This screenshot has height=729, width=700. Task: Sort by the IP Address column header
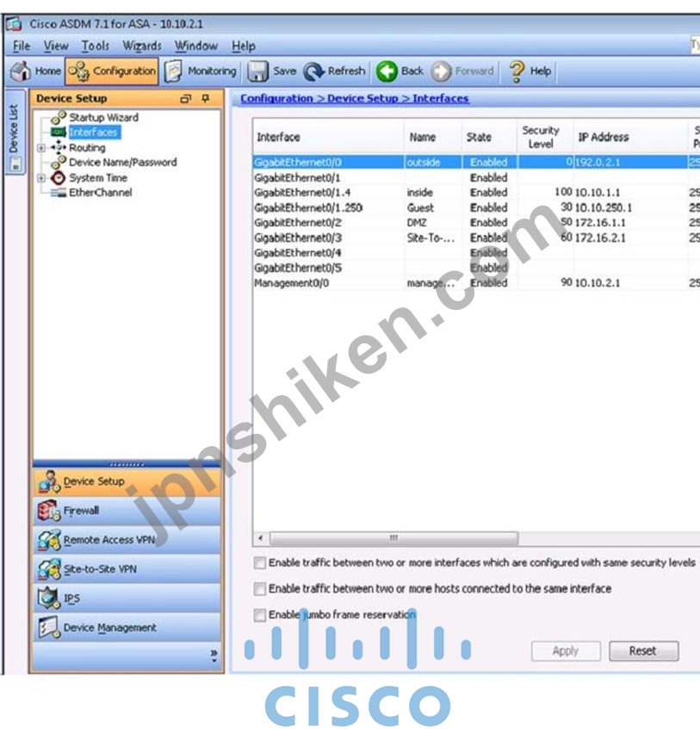click(x=630, y=137)
